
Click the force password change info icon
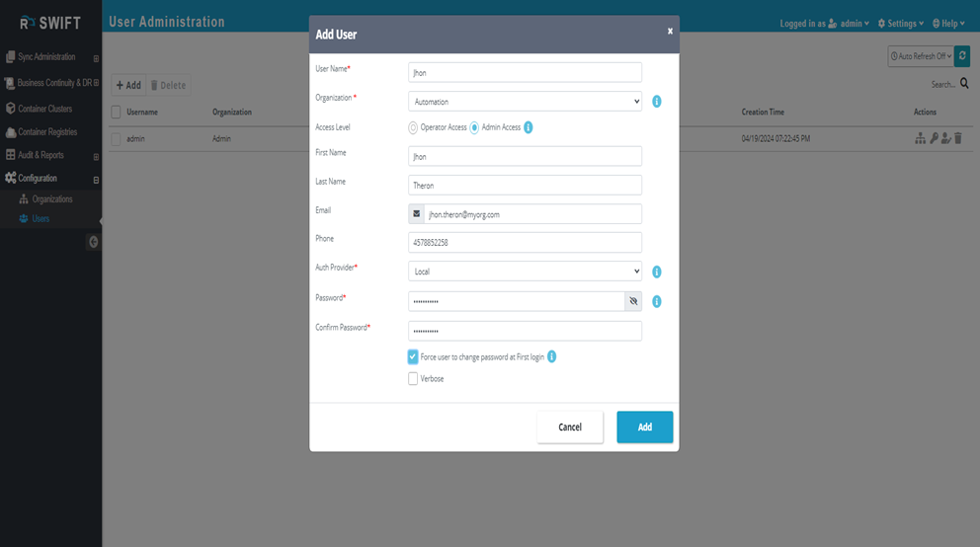[x=552, y=356]
